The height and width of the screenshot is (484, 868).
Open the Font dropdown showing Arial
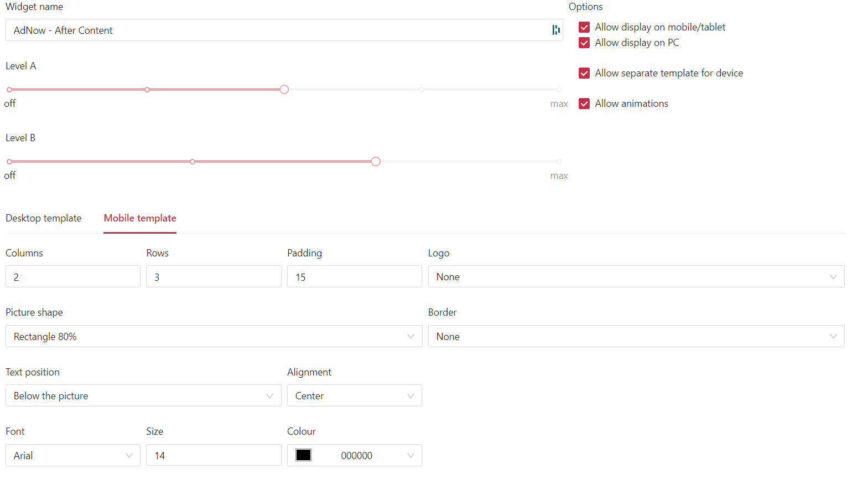pyautogui.click(x=73, y=455)
